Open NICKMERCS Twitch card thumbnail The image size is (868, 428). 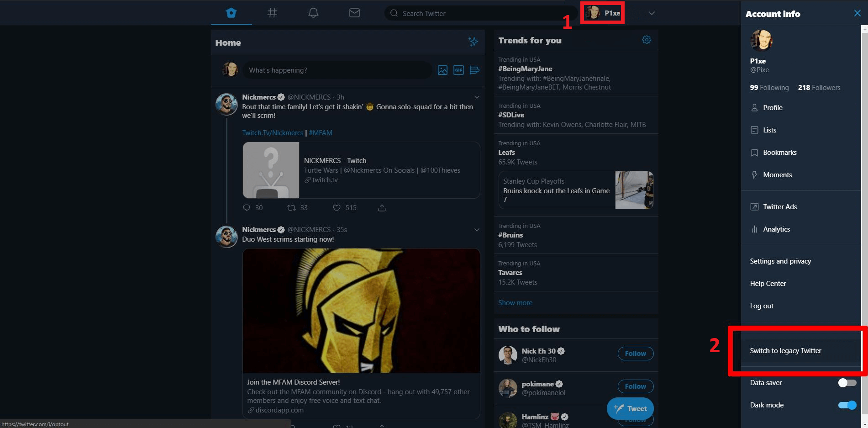point(271,170)
